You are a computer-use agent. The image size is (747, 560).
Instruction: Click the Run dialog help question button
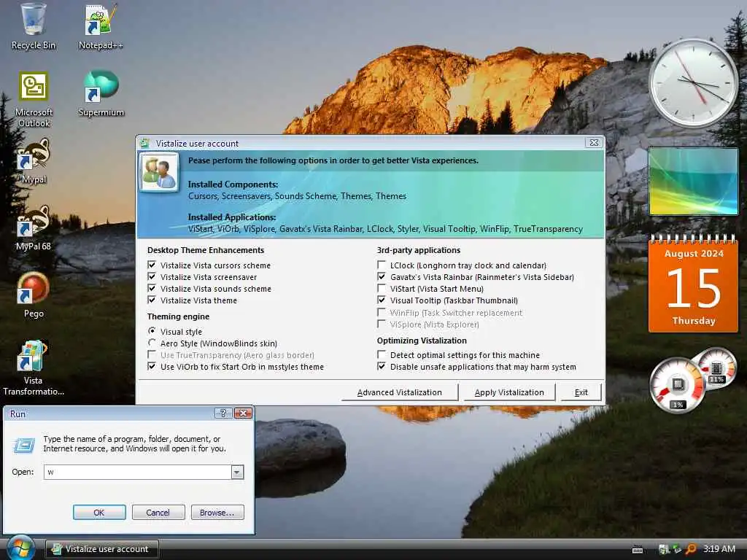pyautogui.click(x=222, y=413)
